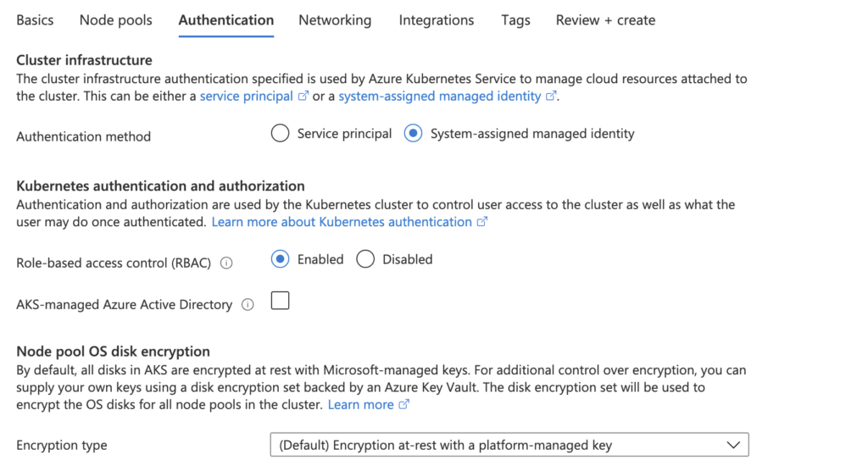The width and height of the screenshot is (868, 476).
Task: Click the AKS-managed Azure Active Directory info icon
Action: point(248,305)
